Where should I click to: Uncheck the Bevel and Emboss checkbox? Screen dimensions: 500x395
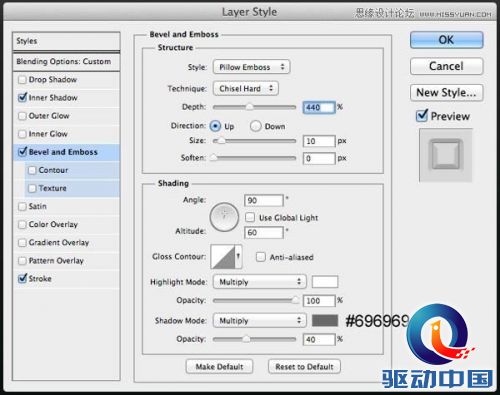[22, 152]
